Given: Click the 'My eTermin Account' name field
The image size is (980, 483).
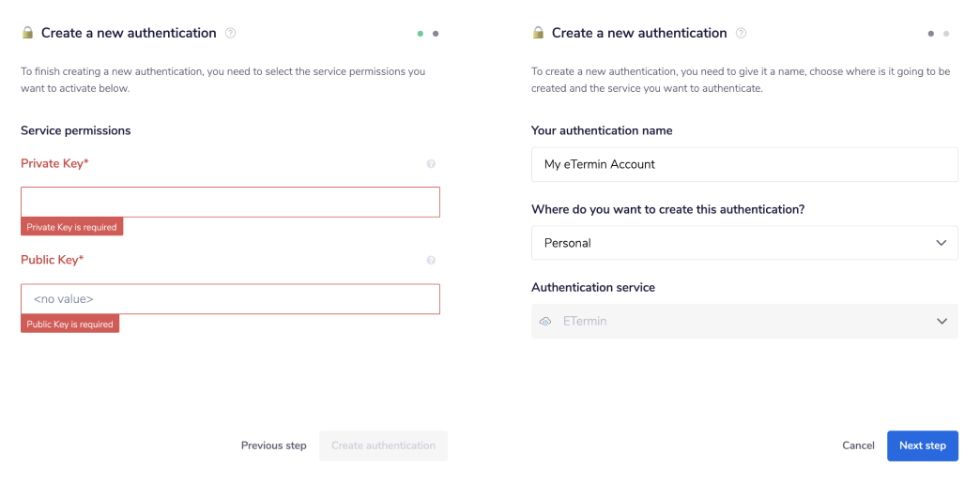Looking at the screenshot, I should coord(743,164).
